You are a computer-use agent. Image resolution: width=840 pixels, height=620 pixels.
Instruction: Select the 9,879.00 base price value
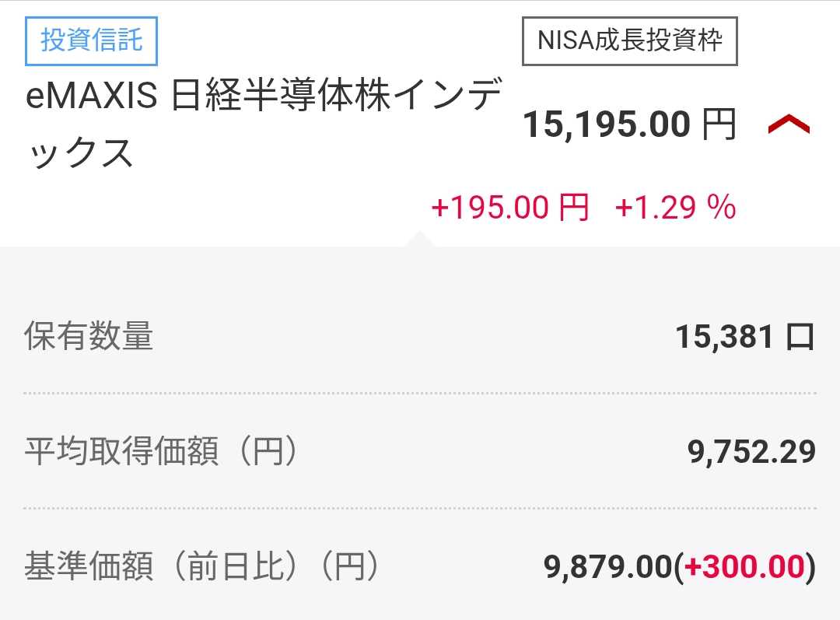click(607, 567)
